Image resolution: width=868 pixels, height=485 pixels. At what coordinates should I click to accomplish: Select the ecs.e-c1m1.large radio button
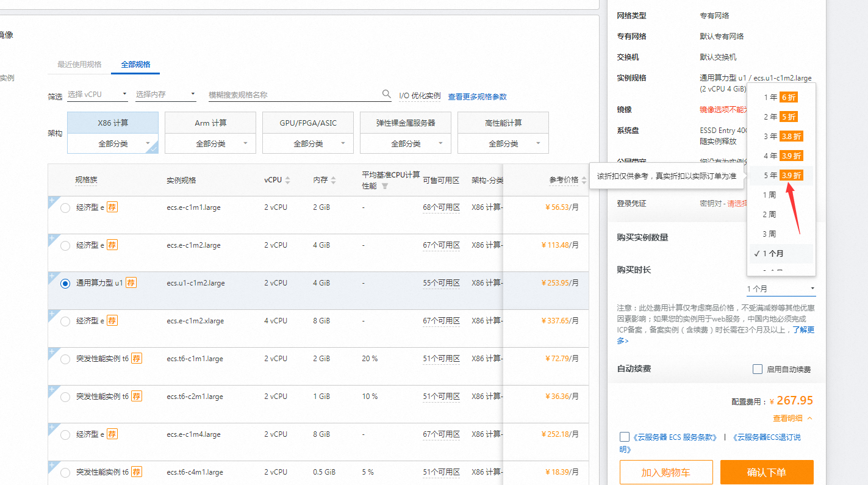point(65,208)
